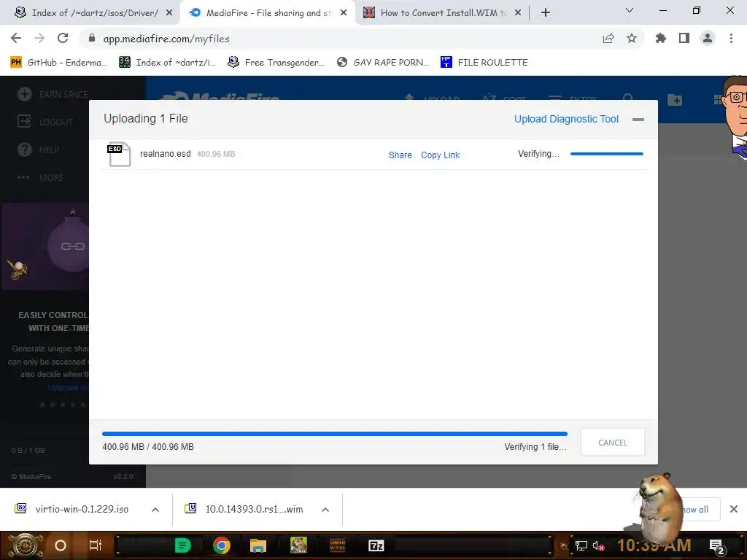
Task: Open 7-Zip from the taskbar
Action: pos(376,545)
